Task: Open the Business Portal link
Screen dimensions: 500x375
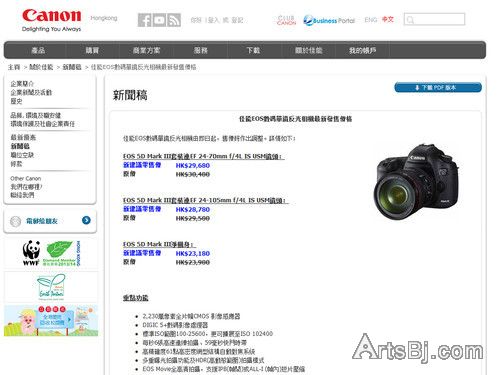Action: coord(329,20)
